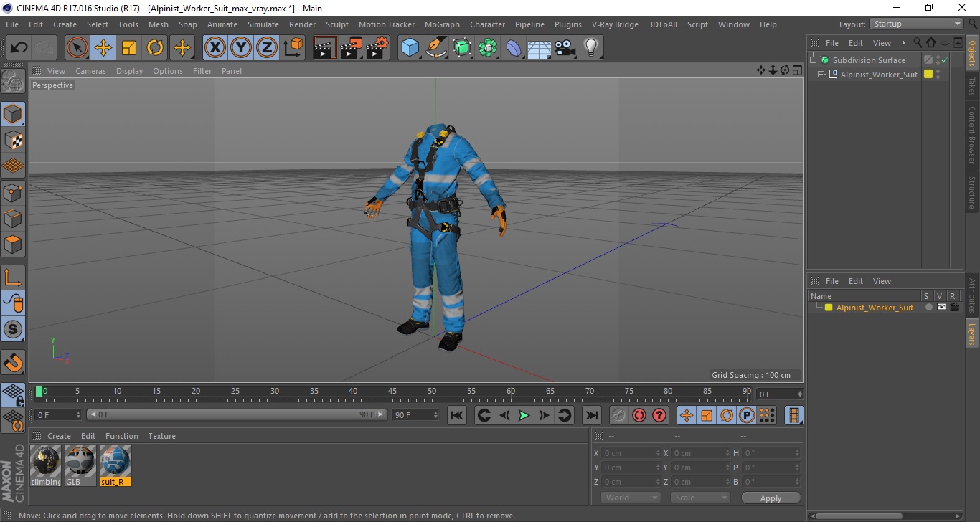Toggle Y axis lock
Image resolution: width=980 pixels, height=522 pixels.
coord(240,48)
